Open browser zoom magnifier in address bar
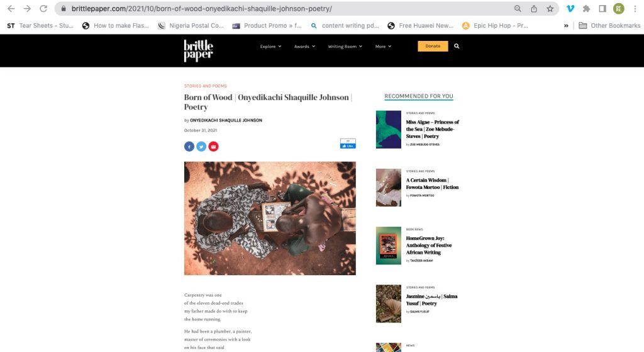This screenshot has height=352, width=644. point(518,9)
